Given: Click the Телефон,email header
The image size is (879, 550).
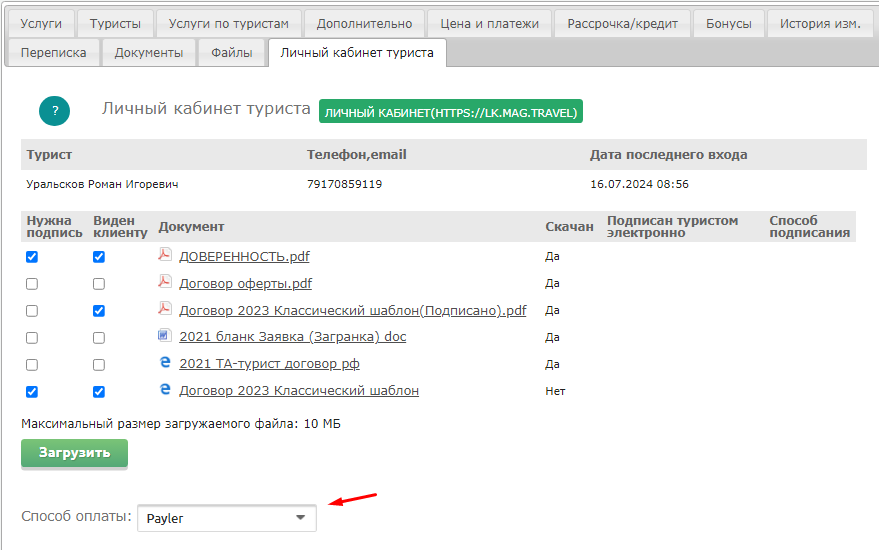Looking at the screenshot, I should [357, 155].
